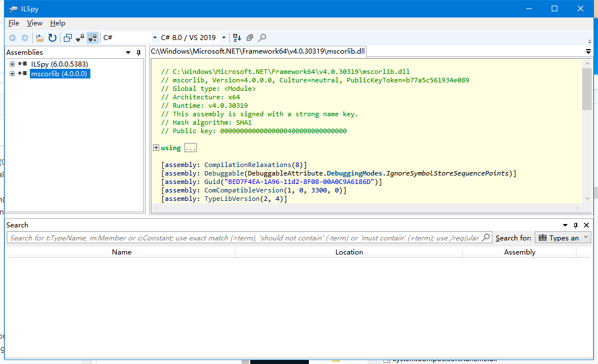Open the Help menu
Screen dimensions: 598x364
point(58,23)
